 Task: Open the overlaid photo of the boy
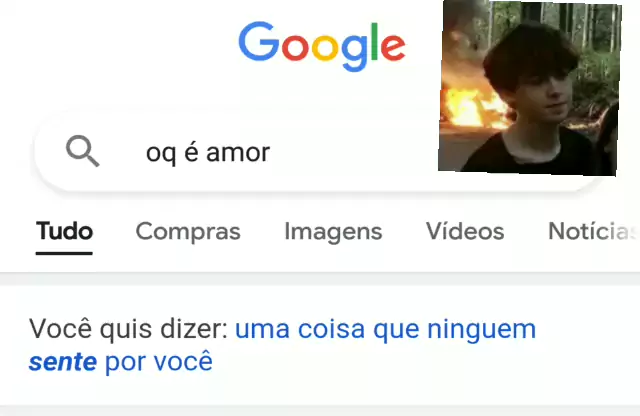(x=530, y=88)
